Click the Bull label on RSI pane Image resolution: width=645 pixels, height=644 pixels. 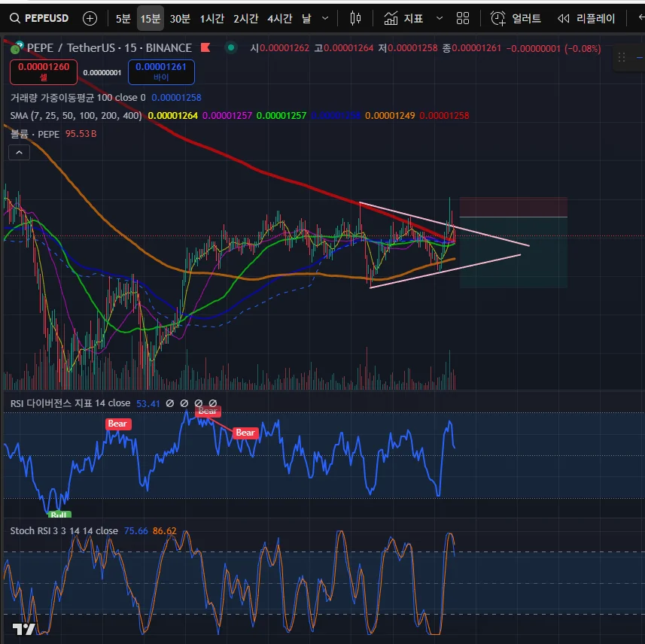[x=59, y=515]
